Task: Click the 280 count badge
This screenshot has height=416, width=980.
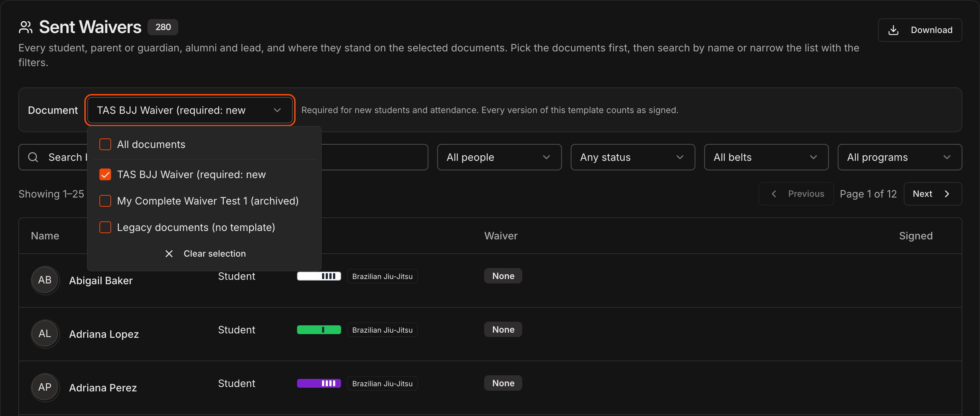Action: [x=163, y=27]
